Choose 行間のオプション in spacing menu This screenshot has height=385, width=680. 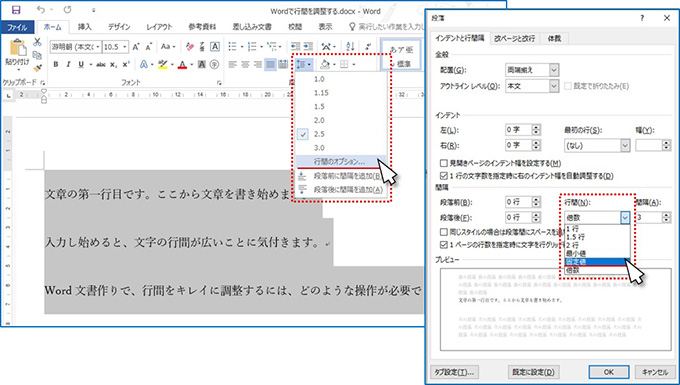coord(340,162)
